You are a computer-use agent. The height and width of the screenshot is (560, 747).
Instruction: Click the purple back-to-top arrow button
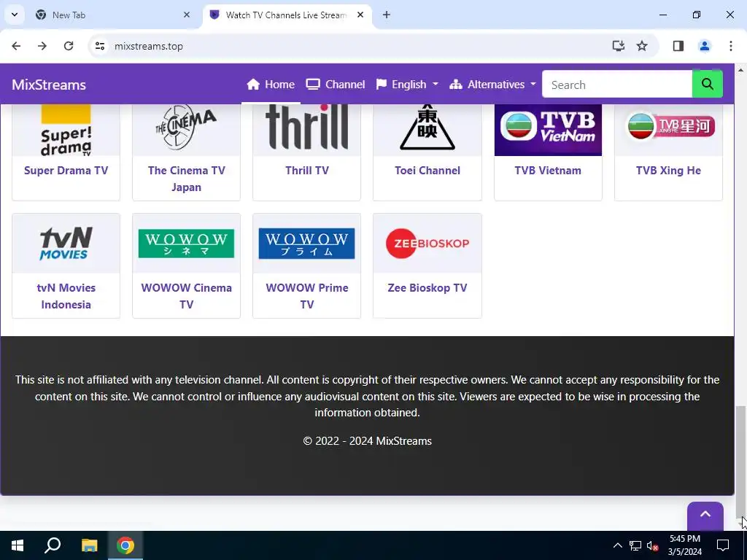coord(705,516)
